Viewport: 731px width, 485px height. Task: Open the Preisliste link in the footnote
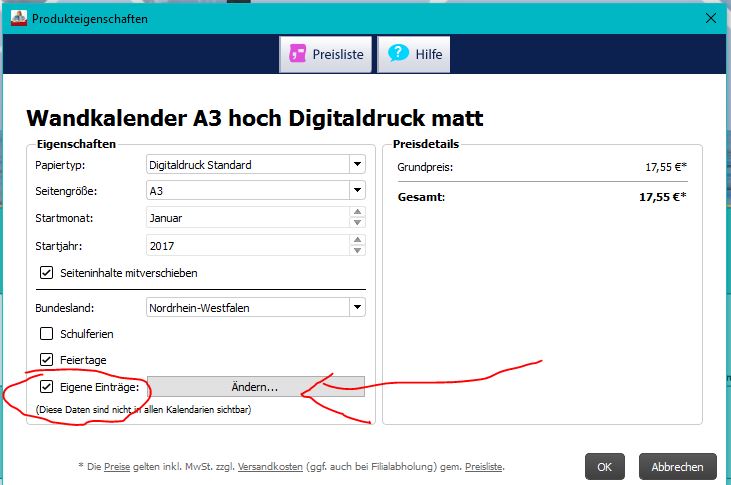pos(484,467)
